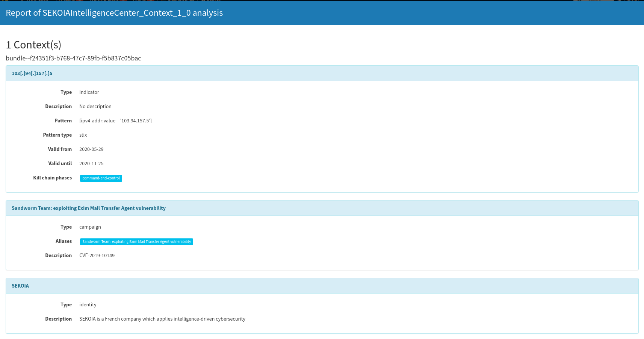The height and width of the screenshot is (339, 644).
Task: Select the ipv4-addr pattern value
Action: (115, 121)
